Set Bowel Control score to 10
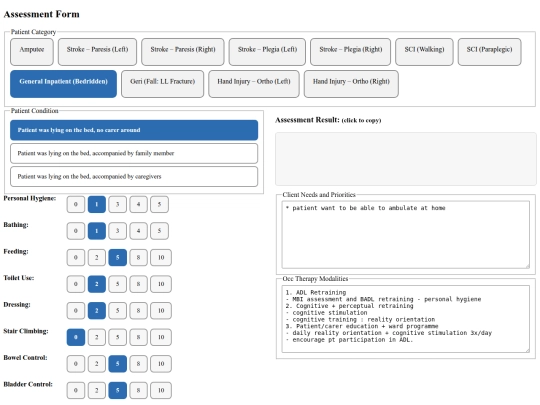Screen dimensions: 540x405 point(161,364)
